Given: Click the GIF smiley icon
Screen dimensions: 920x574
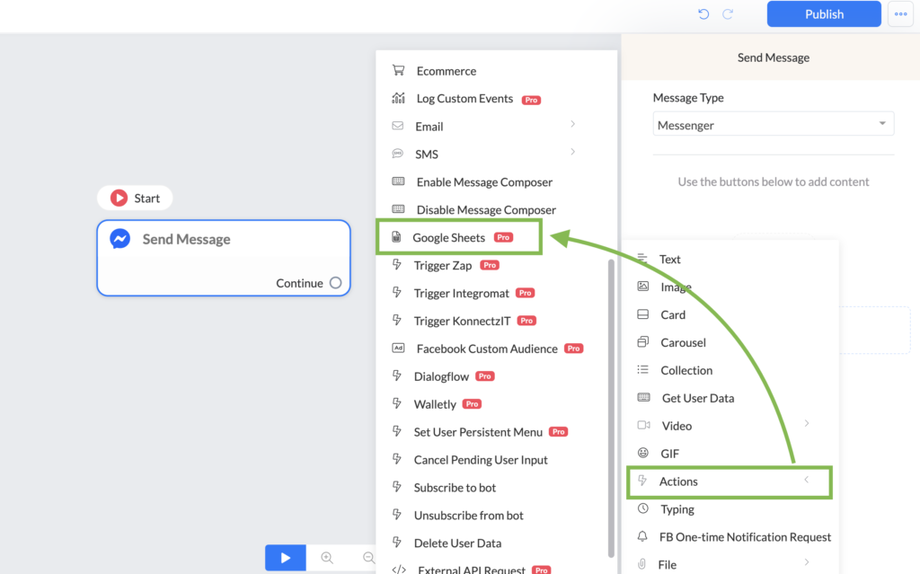Looking at the screenshot, I should (x=643, y=453).
